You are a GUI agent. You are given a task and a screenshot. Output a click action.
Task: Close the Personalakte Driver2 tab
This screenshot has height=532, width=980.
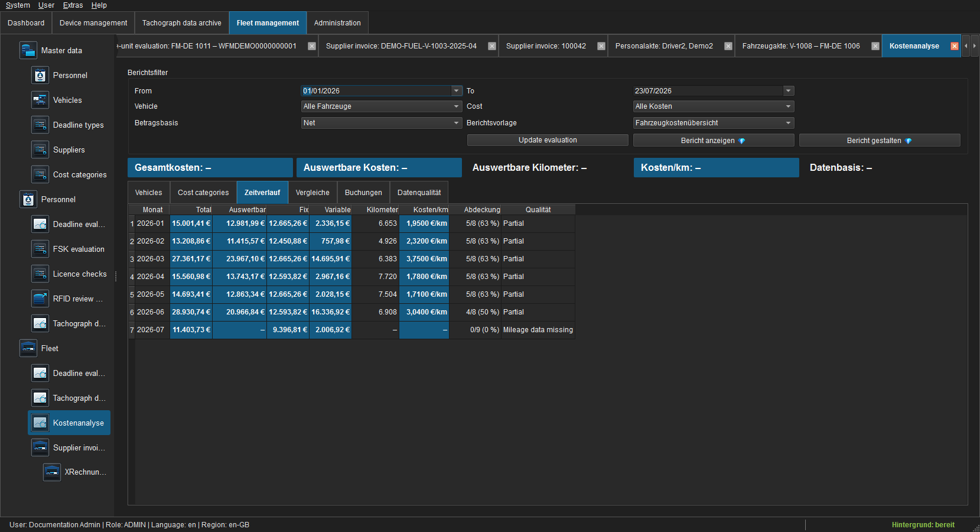point(728,46)
